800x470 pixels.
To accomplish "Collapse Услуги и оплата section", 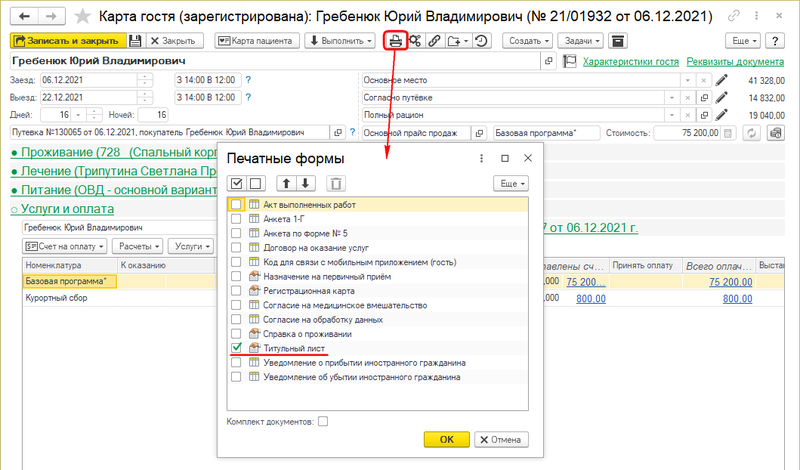I will tap(62, 209).
